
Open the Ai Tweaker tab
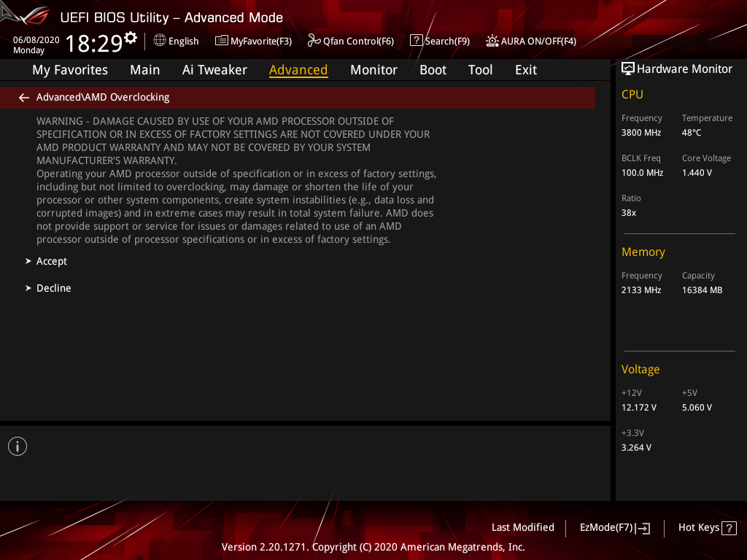214,70
